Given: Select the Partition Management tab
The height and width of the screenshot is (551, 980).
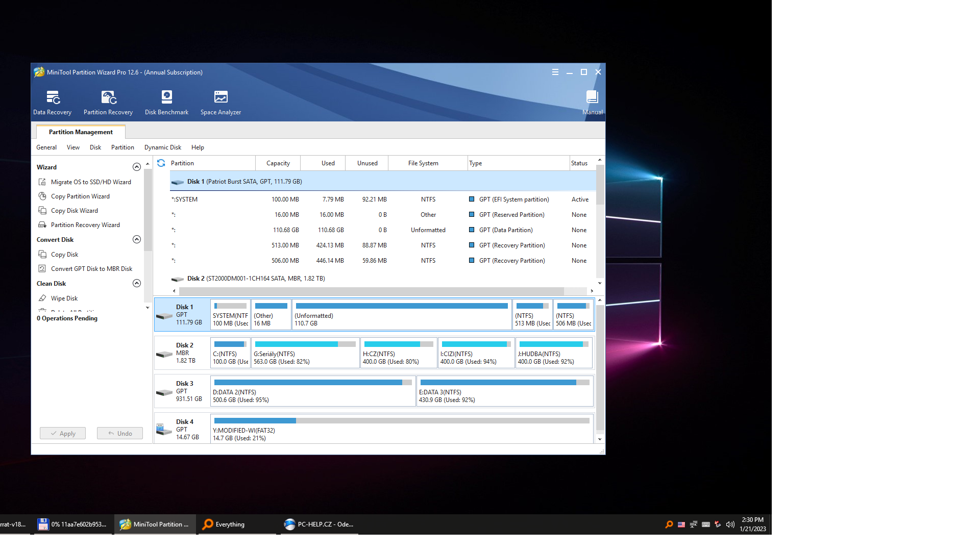Looking at the screenshot, I should tap(81, 132).
